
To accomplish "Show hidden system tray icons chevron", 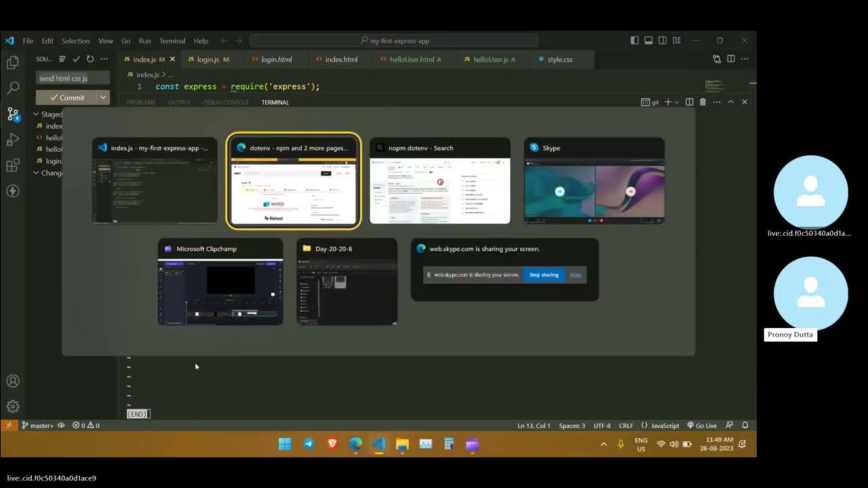I will pyautogui.click(x=604, y=444).
